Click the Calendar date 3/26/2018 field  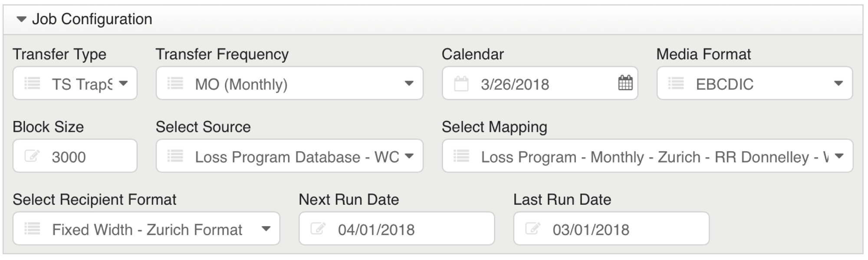[x=515, y=84]
